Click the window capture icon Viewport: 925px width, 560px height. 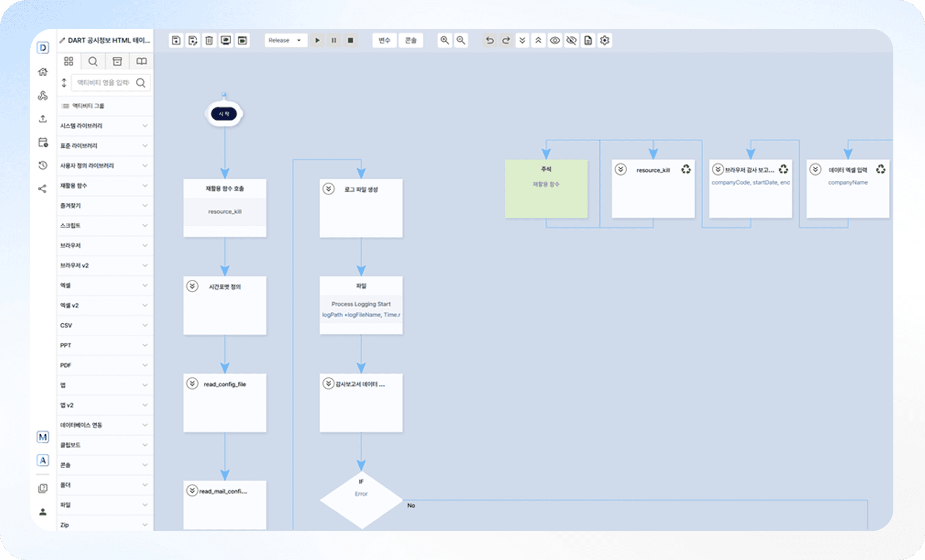pyautogui.click(x=242, y=40)
